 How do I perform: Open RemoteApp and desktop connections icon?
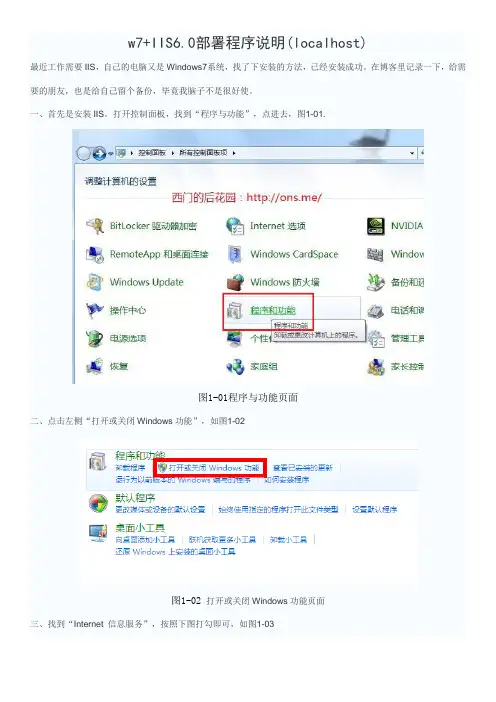click(x=95, y=254)
